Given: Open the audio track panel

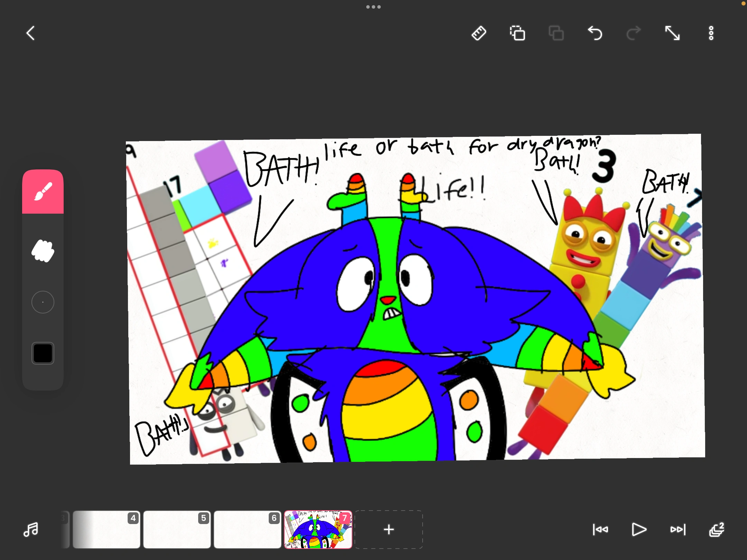Looking at the screenshot, I should tap(30, 529).
